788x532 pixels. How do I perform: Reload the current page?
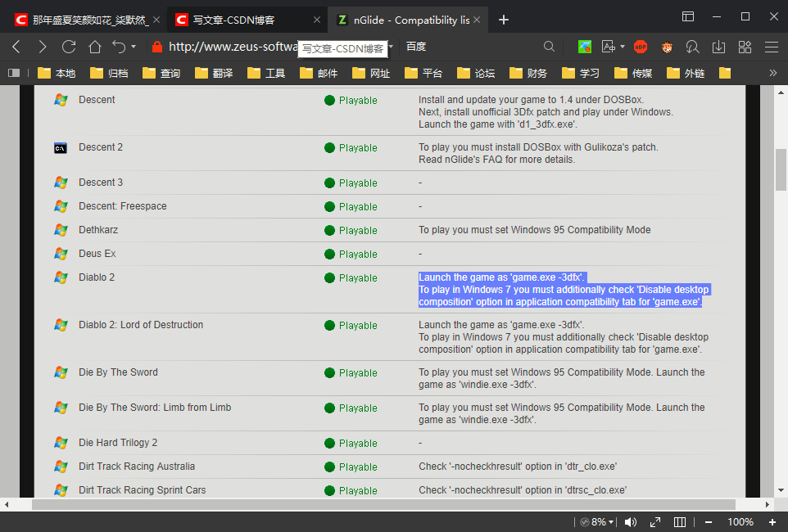pos(69,47)
